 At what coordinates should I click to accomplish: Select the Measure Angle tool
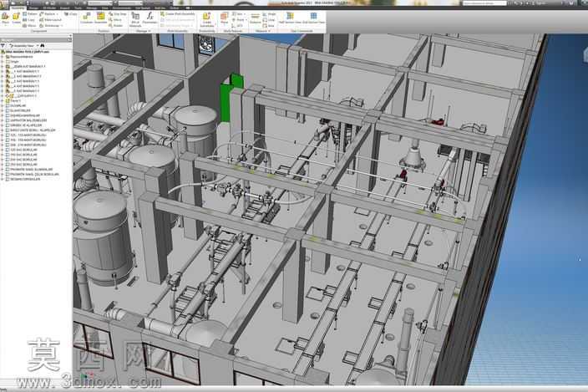269,14
